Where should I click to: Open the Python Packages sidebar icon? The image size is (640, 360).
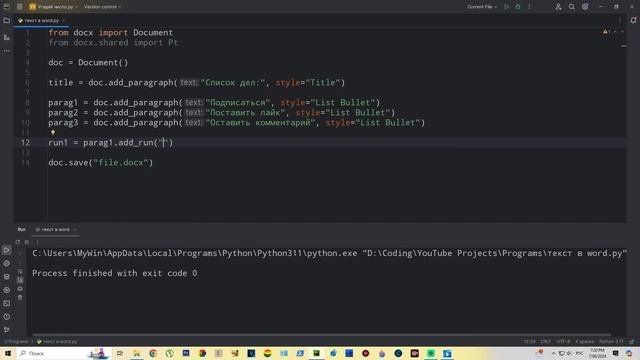7,263
